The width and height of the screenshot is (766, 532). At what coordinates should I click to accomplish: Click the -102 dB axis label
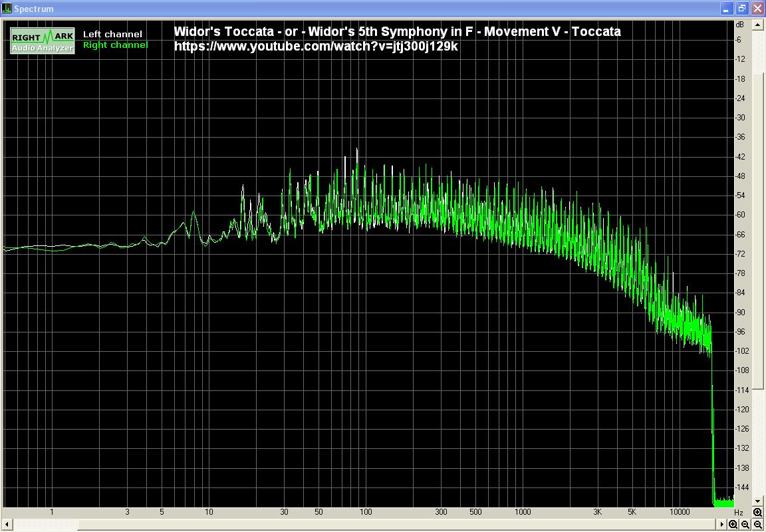(x=743, y=350)
